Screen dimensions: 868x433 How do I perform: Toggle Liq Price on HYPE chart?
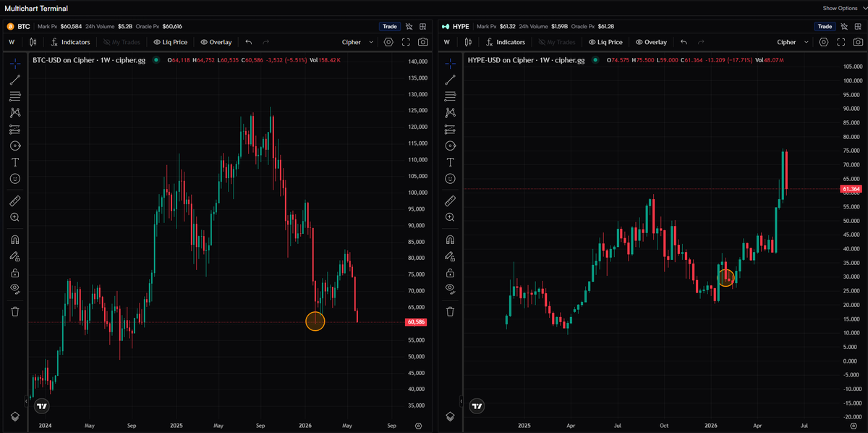pos(606,42)
